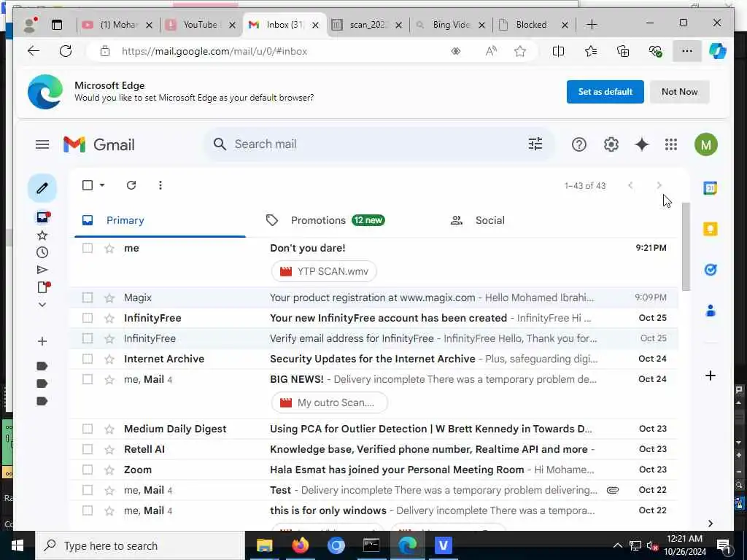Image resolution: width=747 pixels, height=560 pixels.
Task: Open Sent mail via the arrow icon
Action: click(42, 270)
